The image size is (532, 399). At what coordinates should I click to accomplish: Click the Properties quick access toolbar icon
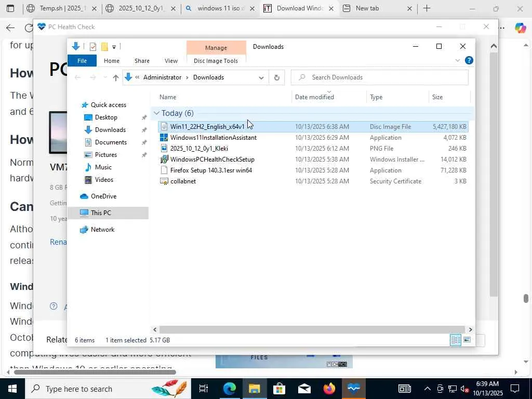point(92,47)
